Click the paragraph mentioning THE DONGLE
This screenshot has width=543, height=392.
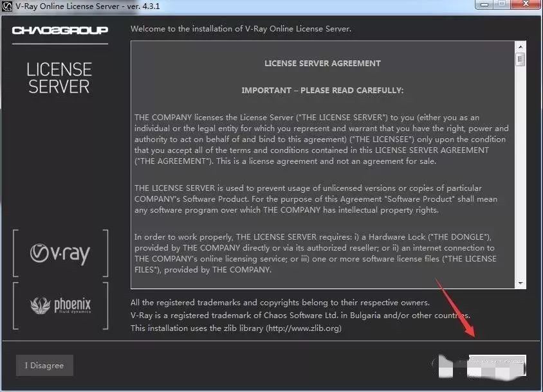tap(315, 253)
